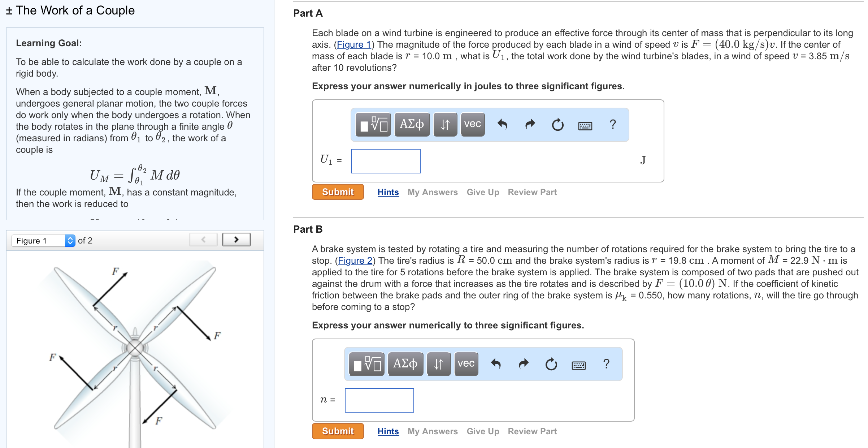Click the undo arrow in Part A toolbar
The width and height of the screenshot is (868, 448).
click(502, 125)
